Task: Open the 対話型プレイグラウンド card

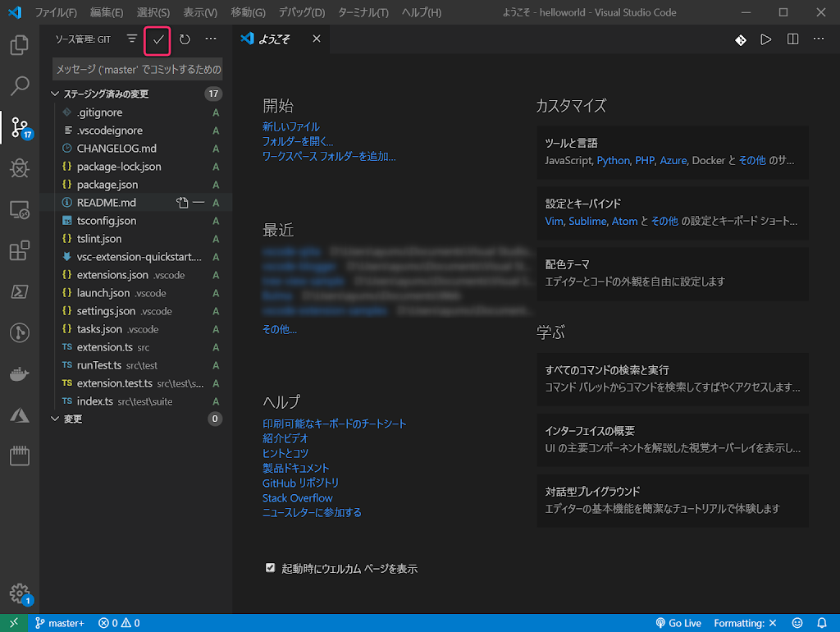Action: click(673, 500)
